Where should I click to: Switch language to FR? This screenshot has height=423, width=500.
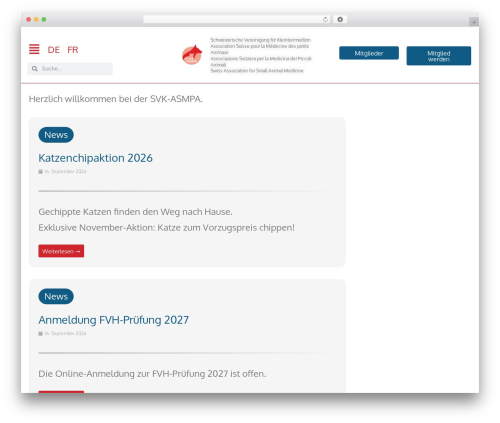[x=73, y=50]
